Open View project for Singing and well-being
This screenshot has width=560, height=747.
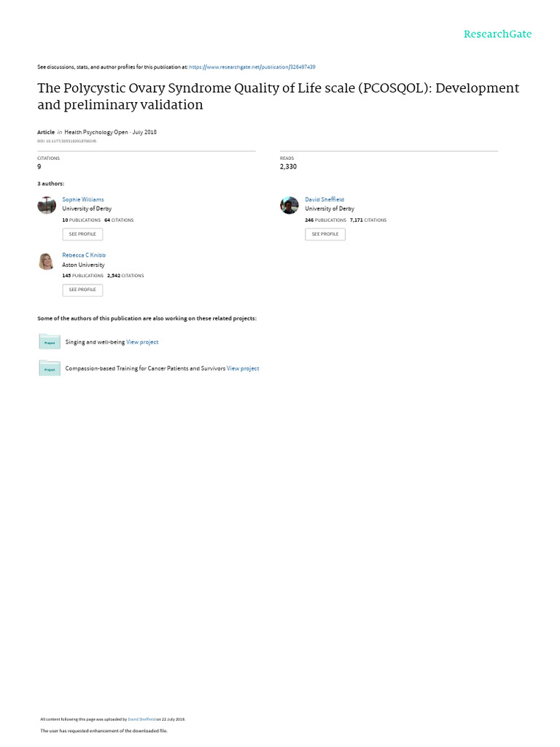click(x=142, y=341)
